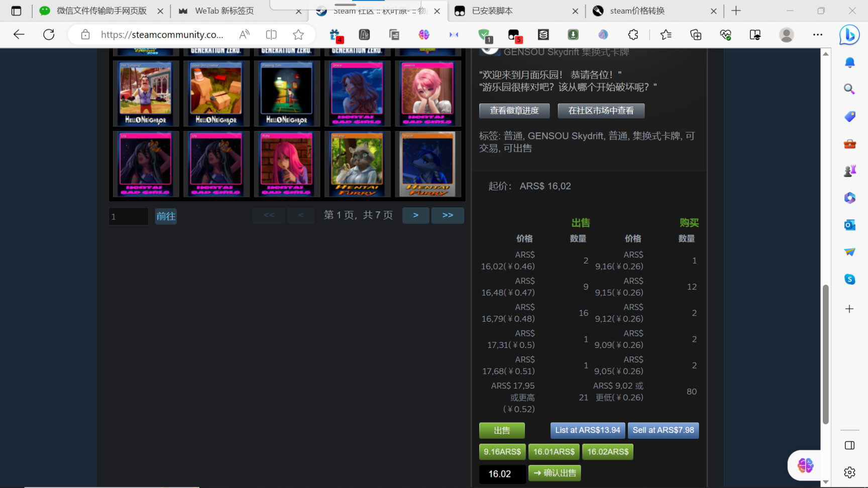
Task: Open the sidebar search tool
Action: 849,89
